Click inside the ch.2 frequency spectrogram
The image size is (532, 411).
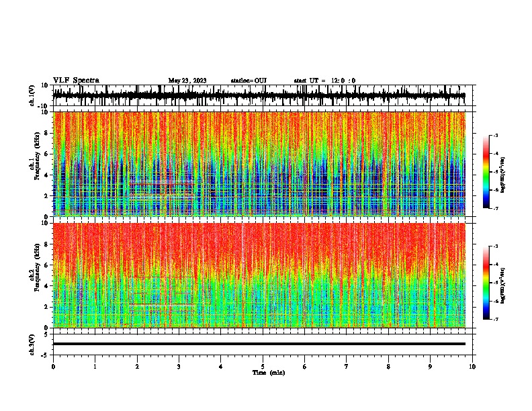click(259, 275)
